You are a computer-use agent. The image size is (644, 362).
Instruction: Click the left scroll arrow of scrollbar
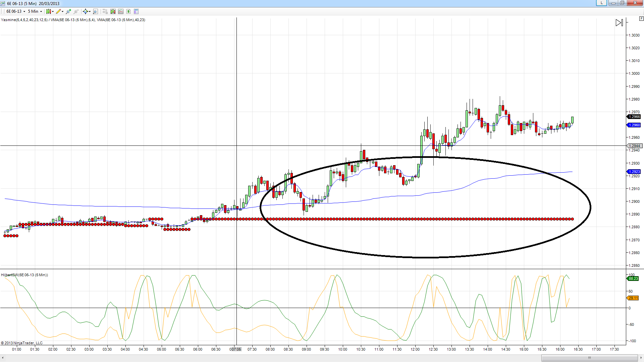click(3, 358)
